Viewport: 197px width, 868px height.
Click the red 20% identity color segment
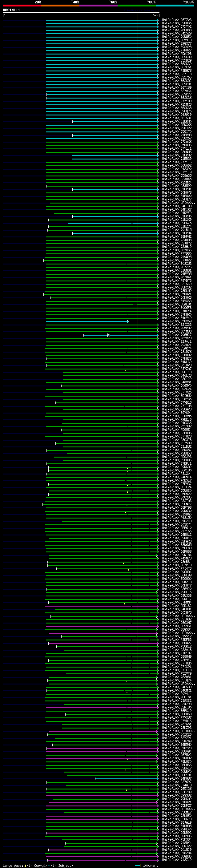point(22,6)
